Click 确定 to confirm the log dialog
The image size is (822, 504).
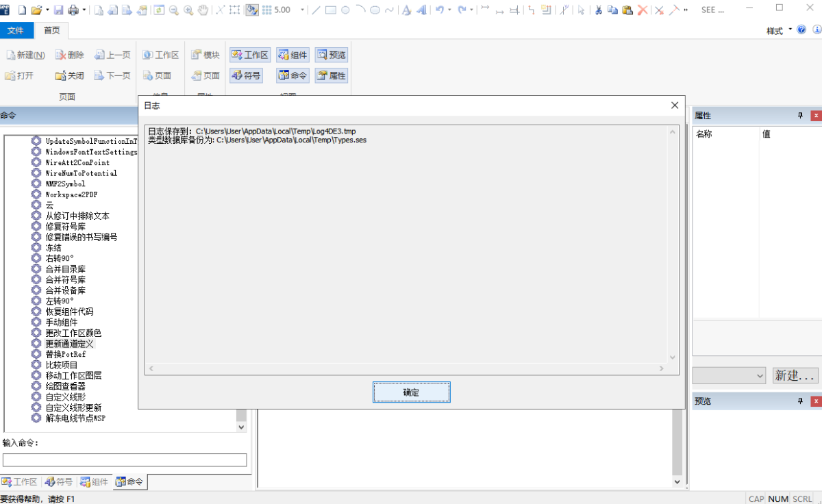point(411,392)
